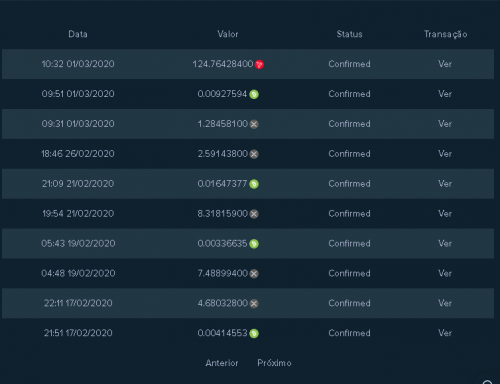Click Confirmed status in 09:31 01/03/2020 row

click(x=349, y=124)
